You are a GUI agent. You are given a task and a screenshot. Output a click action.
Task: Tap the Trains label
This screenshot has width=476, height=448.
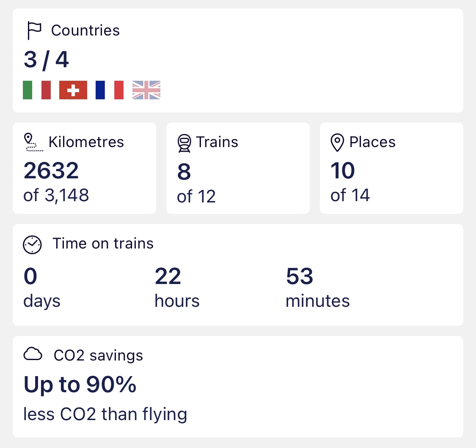click(217, 142)
